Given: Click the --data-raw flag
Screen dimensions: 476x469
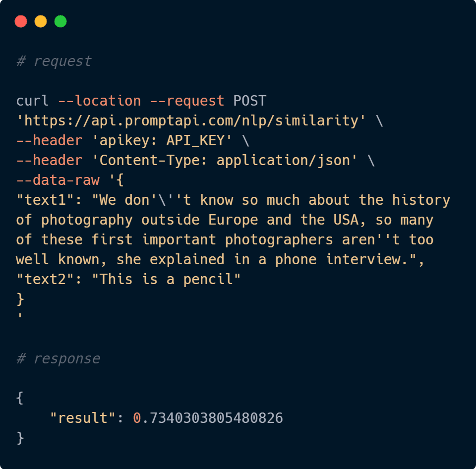Looking at the screenshot, I should (58, 180).
